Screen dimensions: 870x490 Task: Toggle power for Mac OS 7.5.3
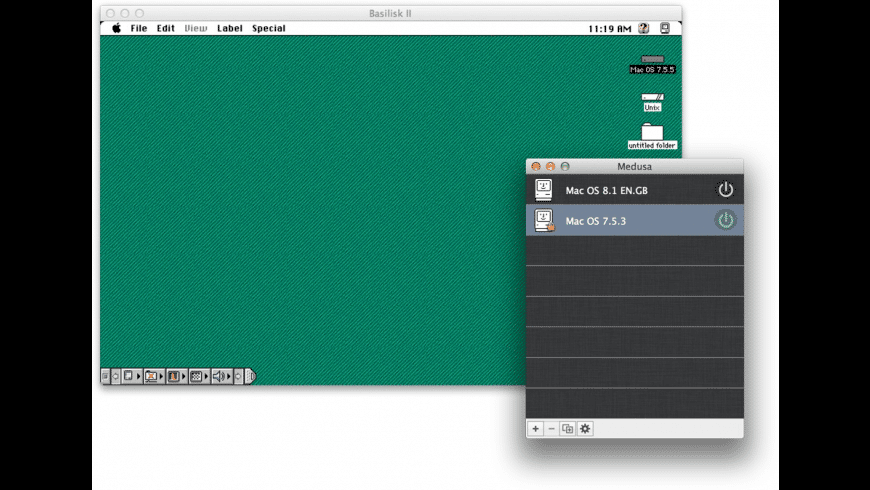725,220
